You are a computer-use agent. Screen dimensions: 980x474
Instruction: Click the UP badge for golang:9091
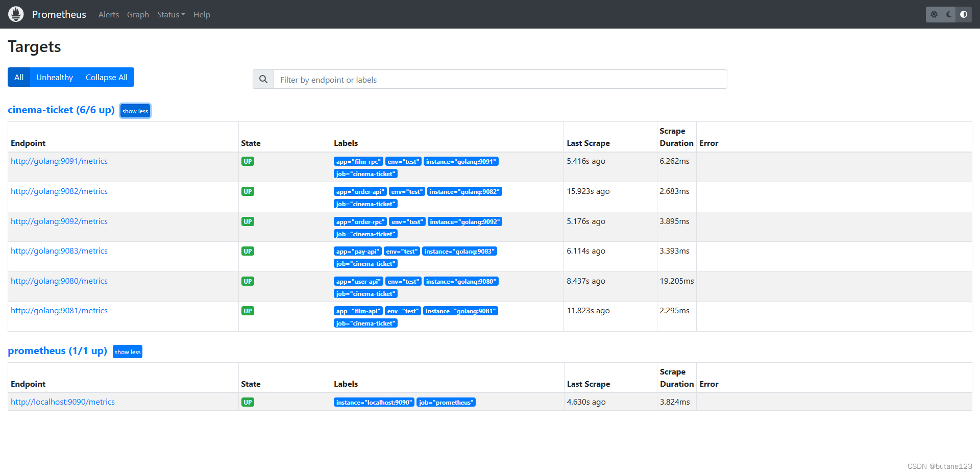(248, 161)
